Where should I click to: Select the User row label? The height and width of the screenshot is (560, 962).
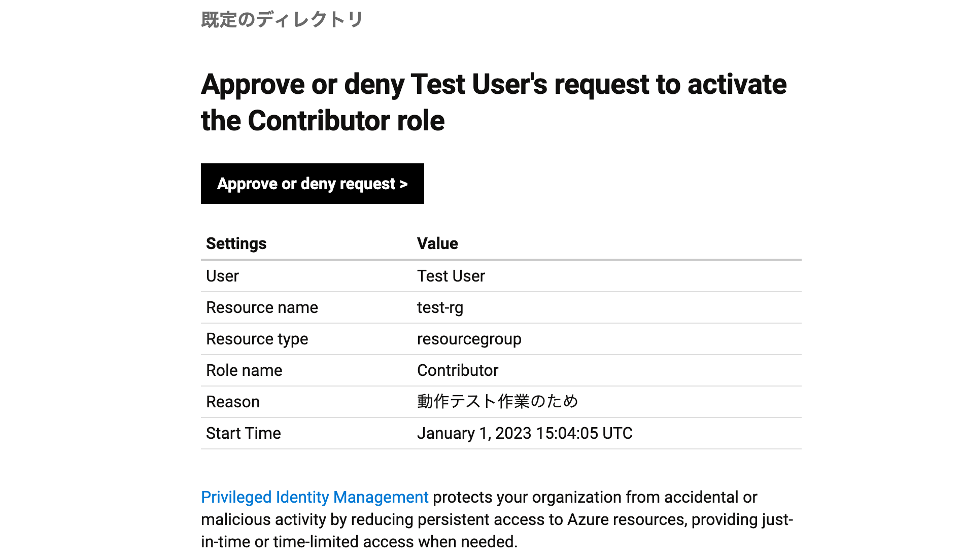click(221, 275)
